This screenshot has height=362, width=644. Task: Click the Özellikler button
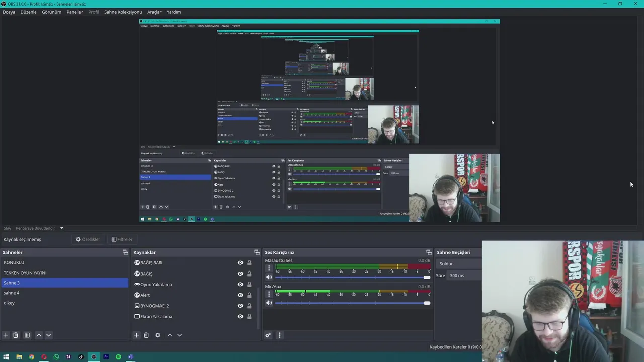88,239
